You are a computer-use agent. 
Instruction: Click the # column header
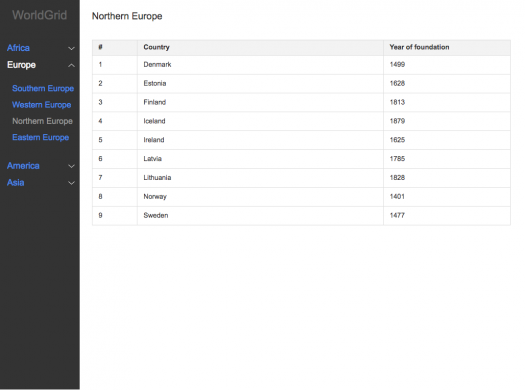(x=100, y=47)
